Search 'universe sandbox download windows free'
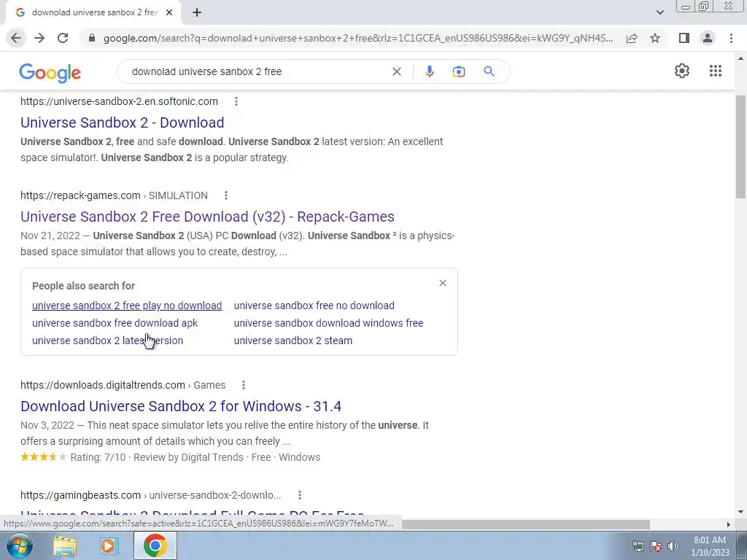Viewport: 747px width, 560px height. pos(328,323)
